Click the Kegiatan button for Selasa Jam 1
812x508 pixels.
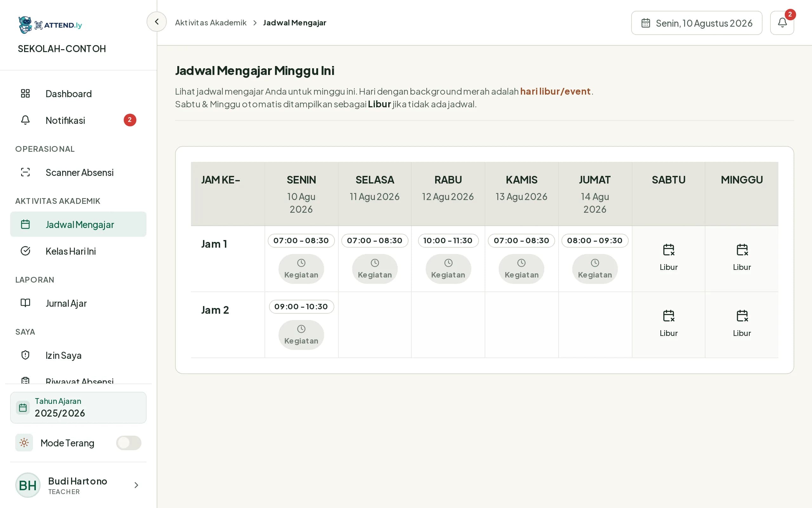[375, 269]
